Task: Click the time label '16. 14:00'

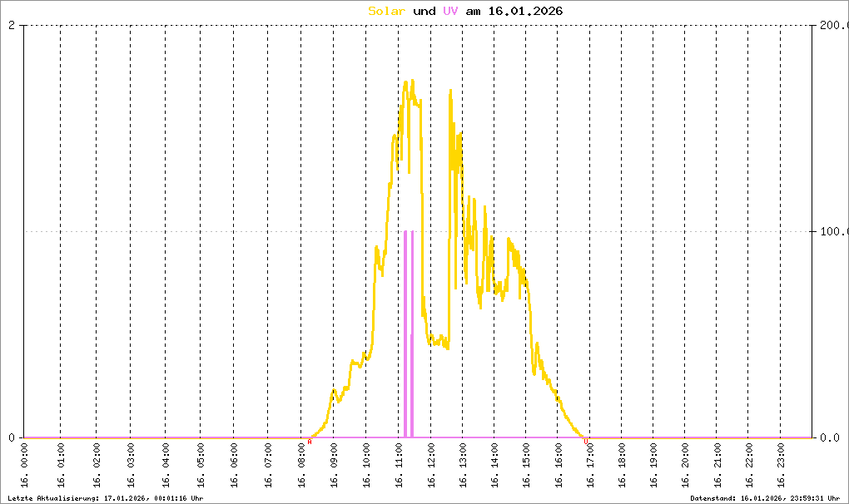Action: [494, 465]
